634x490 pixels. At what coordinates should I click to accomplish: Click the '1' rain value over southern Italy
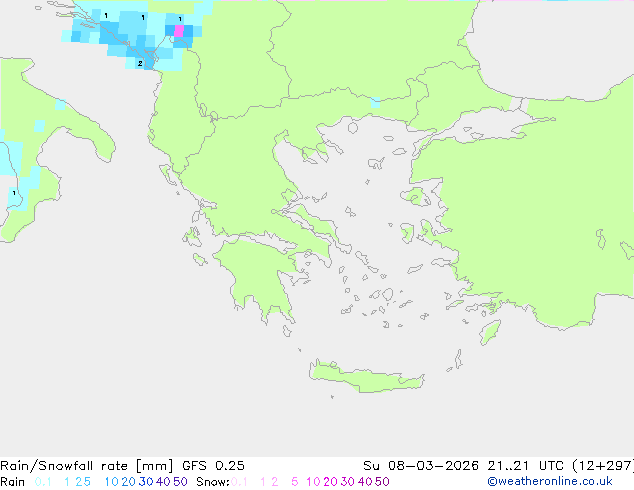(x=14, y=193)
